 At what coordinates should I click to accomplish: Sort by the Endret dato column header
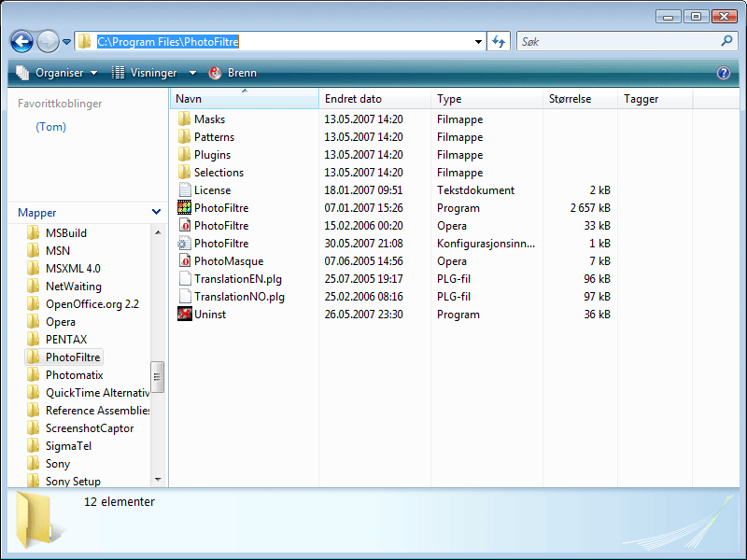(x=375, y=99)
